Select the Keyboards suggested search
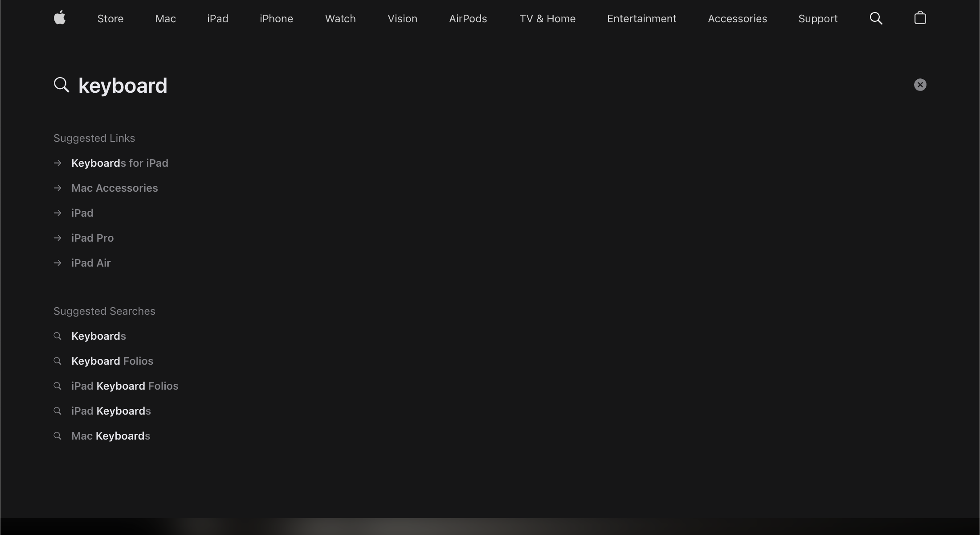The image size is (980, 535). pos(98,336)
